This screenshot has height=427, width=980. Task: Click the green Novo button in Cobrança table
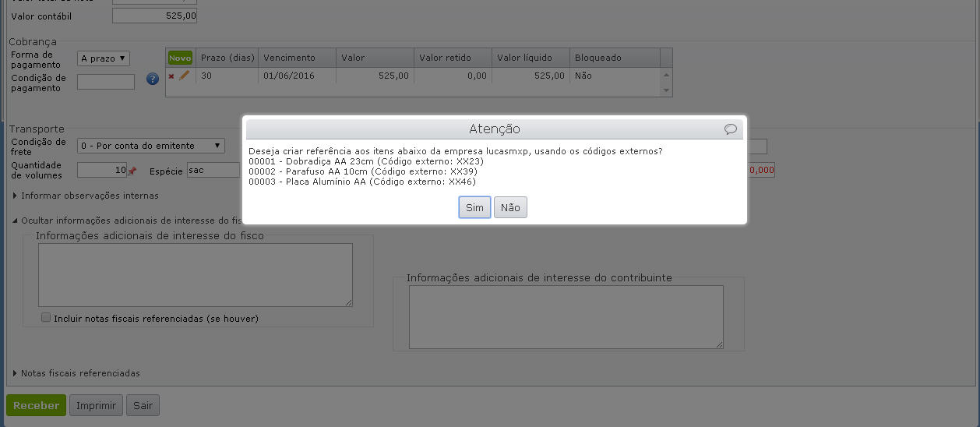point(180,58)
